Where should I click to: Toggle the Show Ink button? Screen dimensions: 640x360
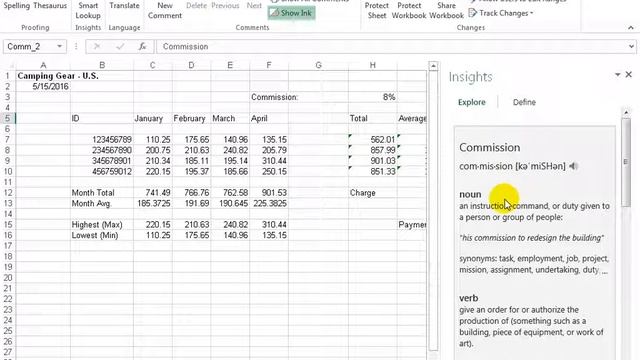point(291,13)
